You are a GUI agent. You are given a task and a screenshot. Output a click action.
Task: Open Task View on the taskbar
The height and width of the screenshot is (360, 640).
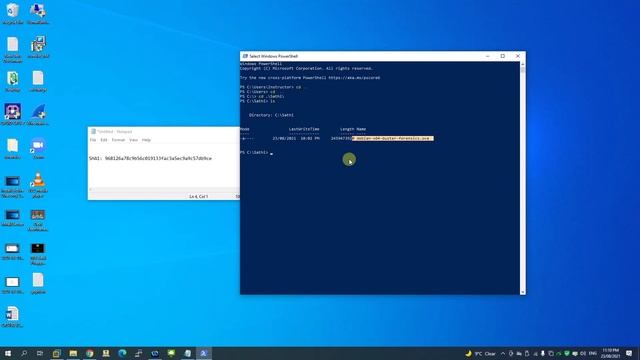[x=40, y=353]
